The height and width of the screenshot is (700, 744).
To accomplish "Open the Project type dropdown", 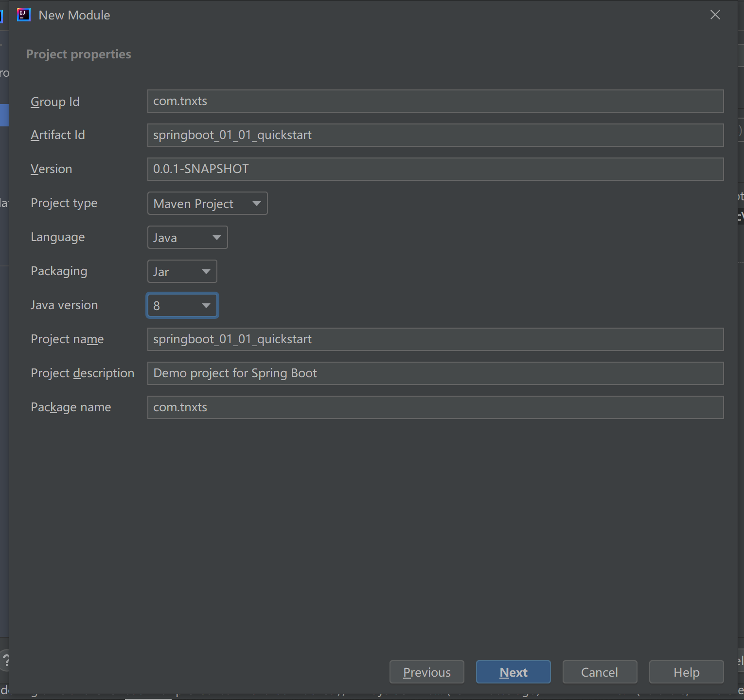I will 207,203.
